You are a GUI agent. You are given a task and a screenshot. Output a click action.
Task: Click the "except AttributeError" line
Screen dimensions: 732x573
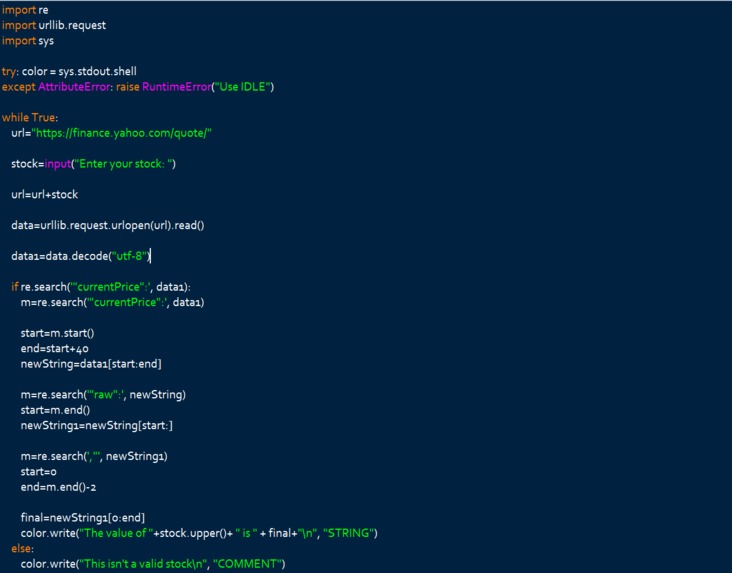click(x=138, y=87)
